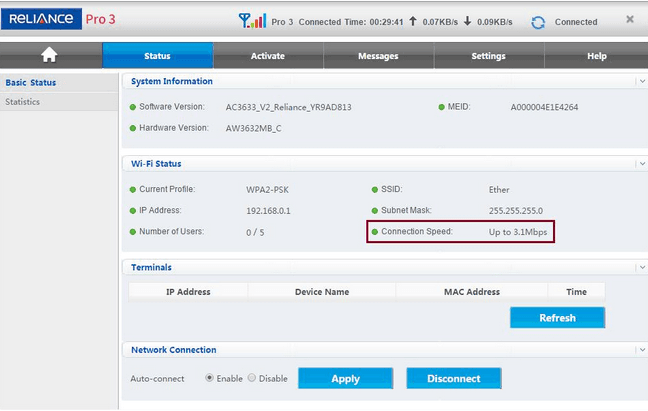Click the hardware version AW3632MB_C
648x411 pixels.
253,128
